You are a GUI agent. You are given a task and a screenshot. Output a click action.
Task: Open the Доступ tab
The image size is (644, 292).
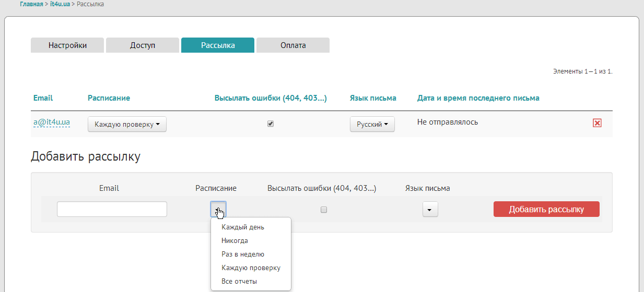coord(143,45)
